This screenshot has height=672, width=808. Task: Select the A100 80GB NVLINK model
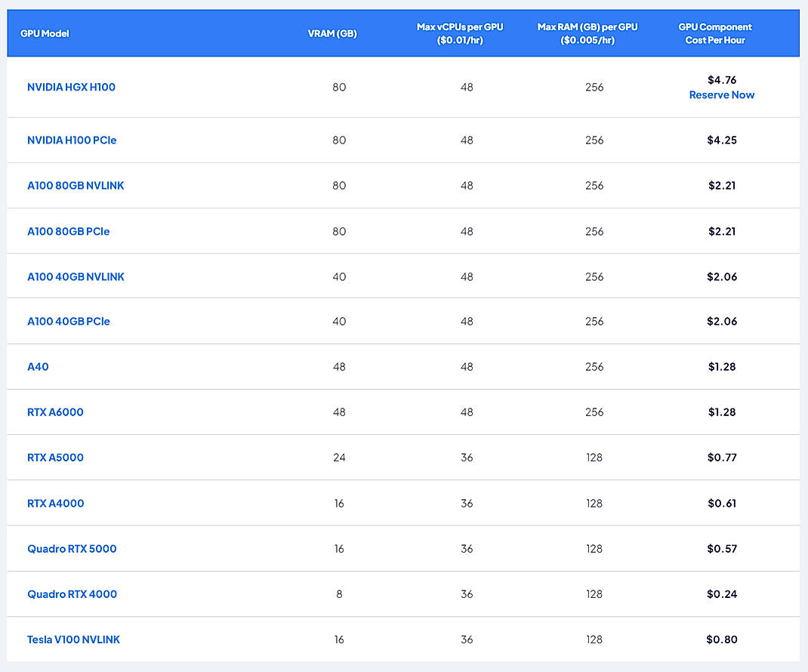tap(76, 186)
